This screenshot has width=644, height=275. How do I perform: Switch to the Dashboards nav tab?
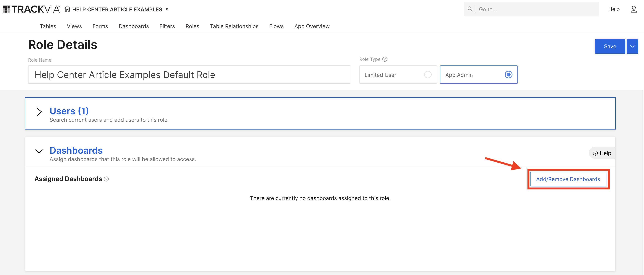coord(133,26)
